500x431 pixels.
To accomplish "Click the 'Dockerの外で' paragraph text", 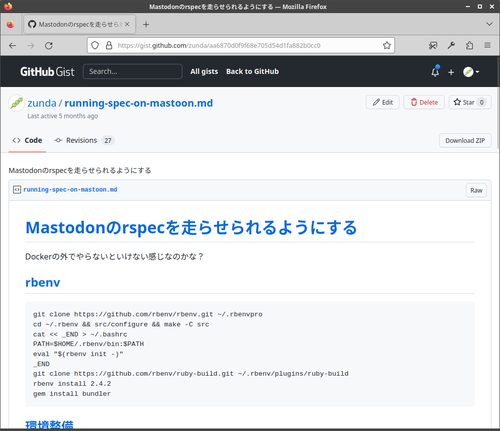I will coord(114,257).
